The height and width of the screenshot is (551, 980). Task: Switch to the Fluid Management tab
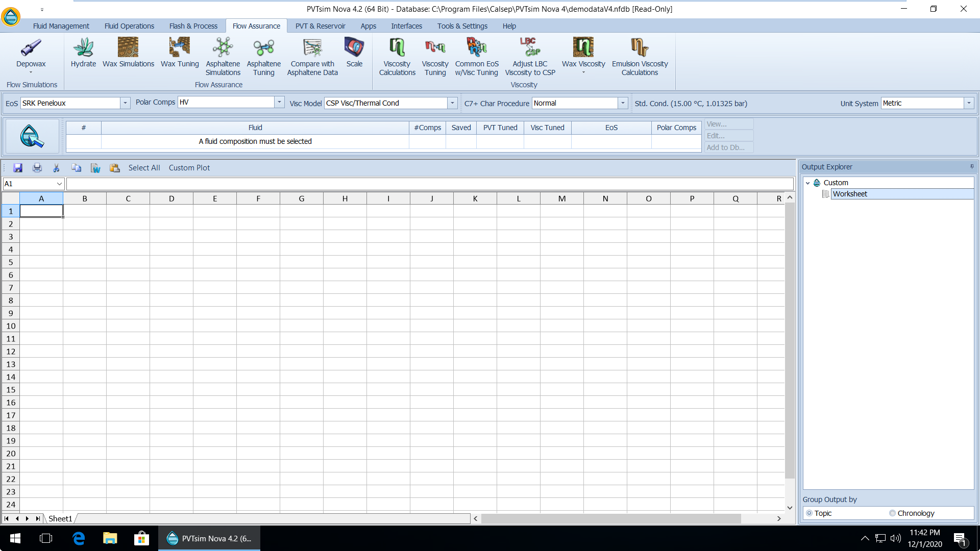click(x=61, y=26)
